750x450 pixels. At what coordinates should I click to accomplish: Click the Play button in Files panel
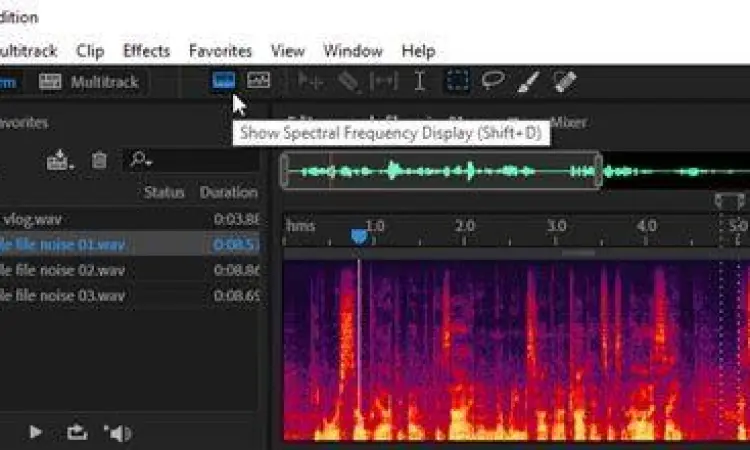(x=35, y=432)
